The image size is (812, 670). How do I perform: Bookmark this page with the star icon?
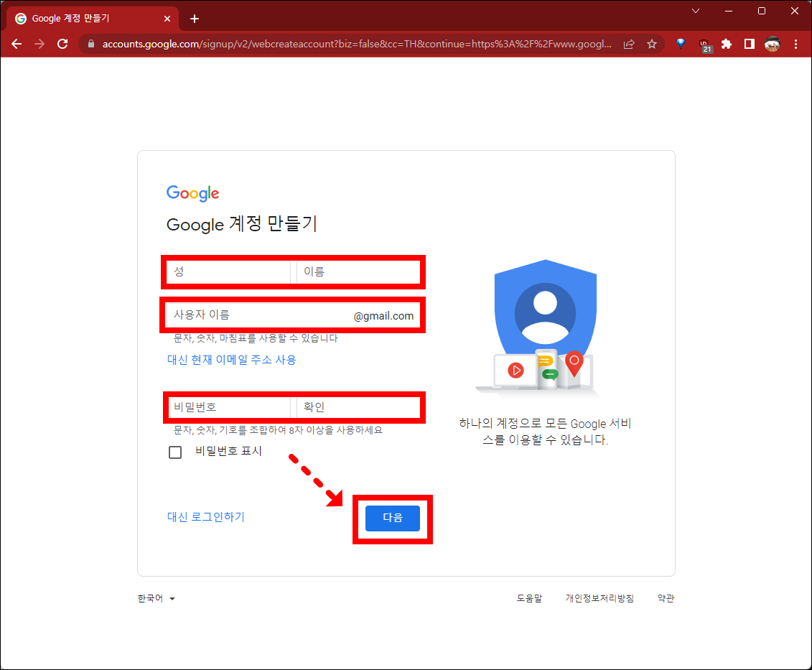coord(652,44)
